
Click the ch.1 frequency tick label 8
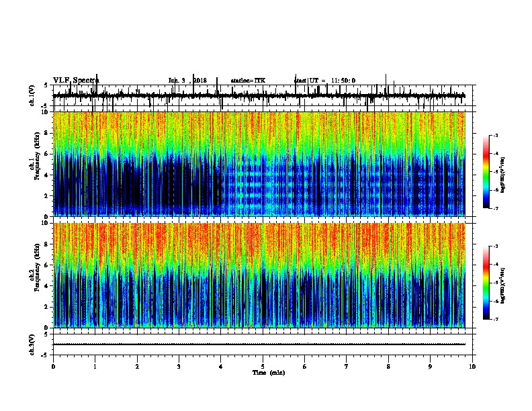(47, 133)
